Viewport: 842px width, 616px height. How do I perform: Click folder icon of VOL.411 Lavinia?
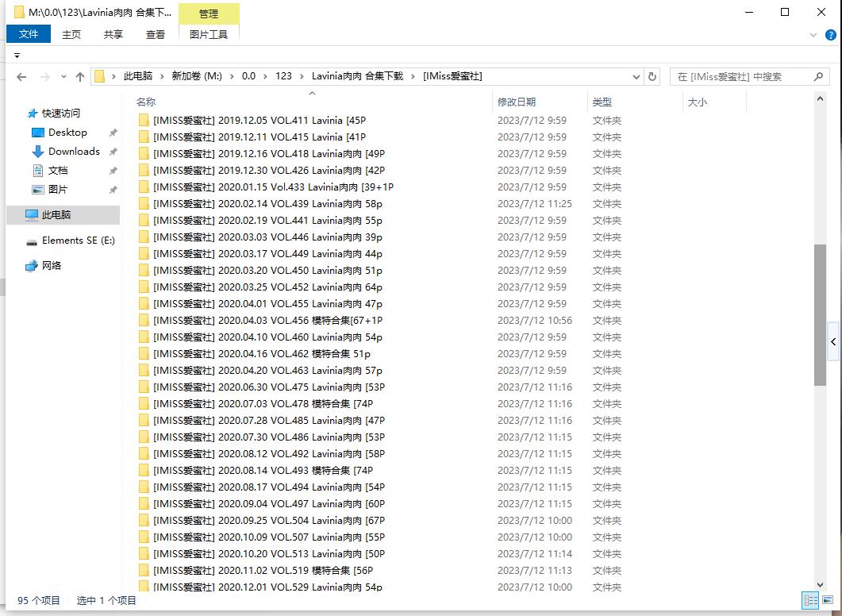[x=144, y=121]
